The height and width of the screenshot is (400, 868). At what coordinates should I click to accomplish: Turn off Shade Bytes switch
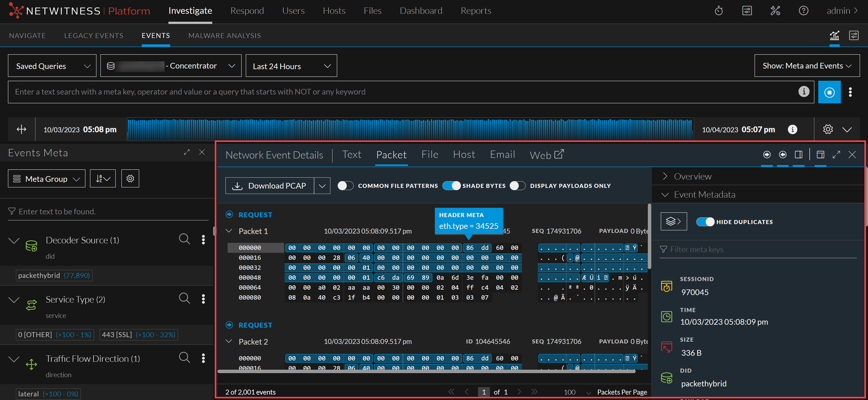click(x=452, y=186)
